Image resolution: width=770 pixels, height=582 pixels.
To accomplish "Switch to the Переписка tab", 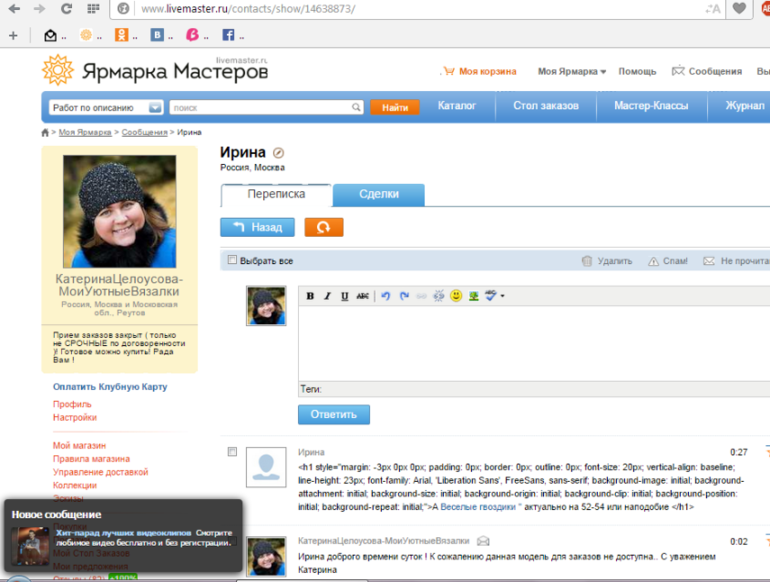I will pyautogui.click(x=276, y=194).
